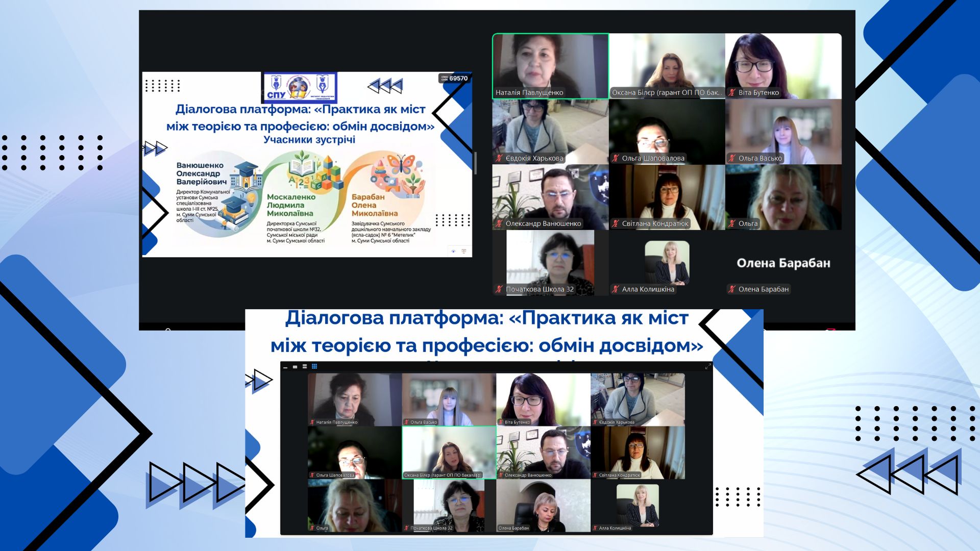This screenshot has width=980, height=551.
Task: Click muted mic icon beside Алла Колишкіна
Action: click(616, 289)
